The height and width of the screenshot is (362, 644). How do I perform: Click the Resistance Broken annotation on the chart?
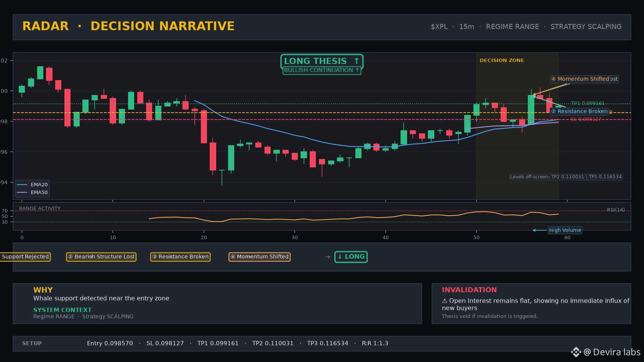click(x=580, y=111)
